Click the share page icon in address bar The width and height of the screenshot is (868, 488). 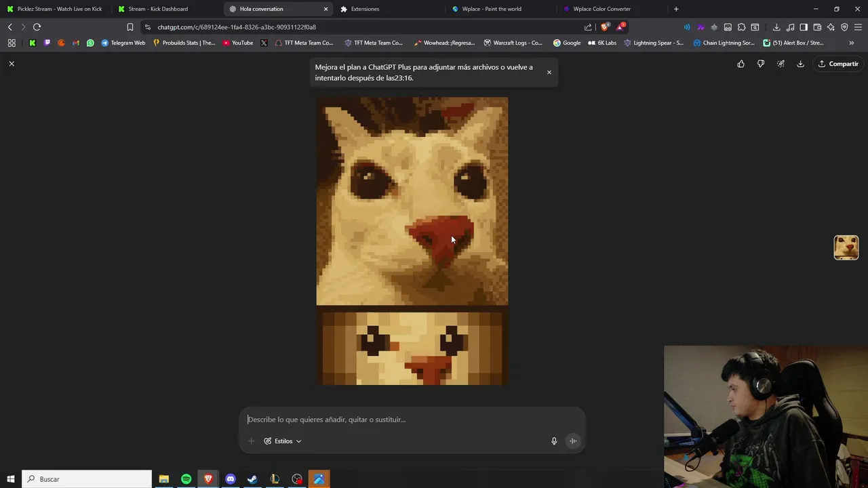coord(588,27)
